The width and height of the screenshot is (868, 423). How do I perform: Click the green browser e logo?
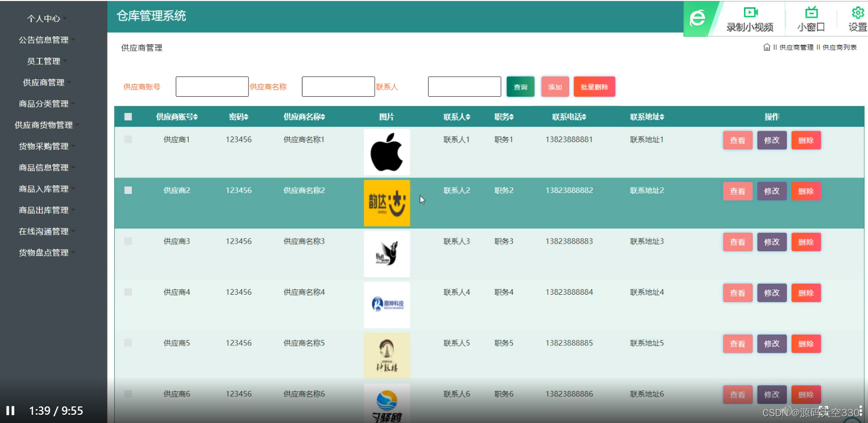pyautogui.click(x=697, y=19)
